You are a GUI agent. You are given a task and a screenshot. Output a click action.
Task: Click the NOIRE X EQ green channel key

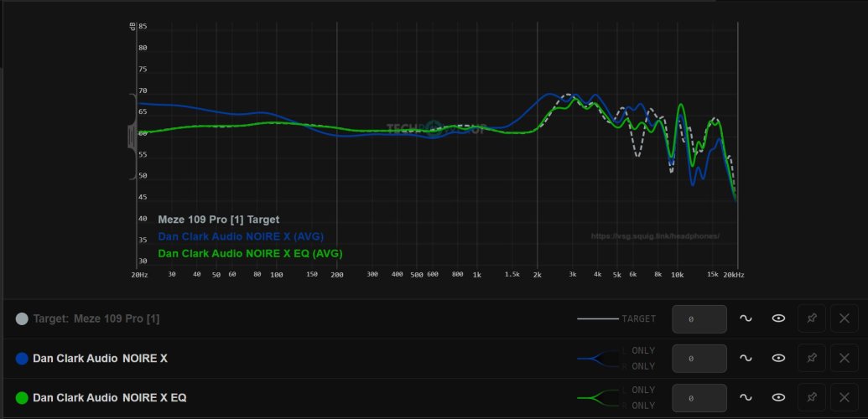pyautogui.click(x=598, y=398)
